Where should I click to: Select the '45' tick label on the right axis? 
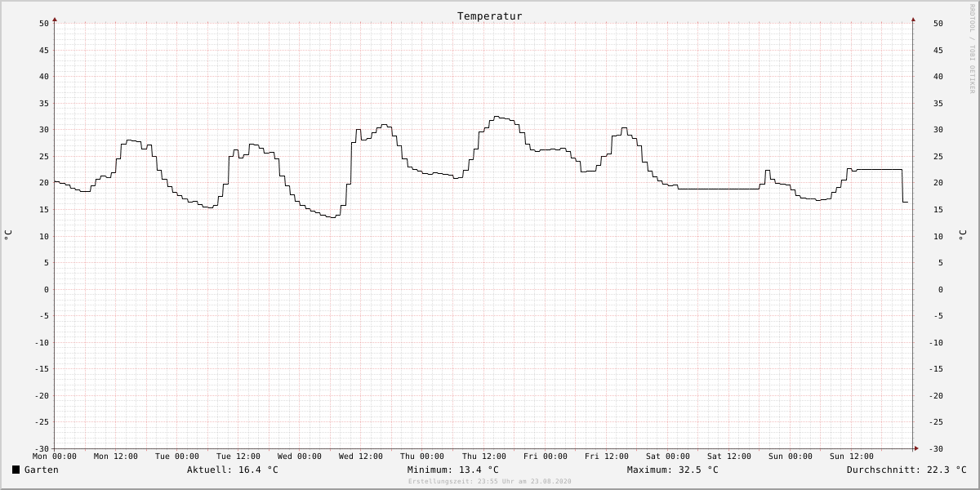pyautogui.click(x=938, y=51)
